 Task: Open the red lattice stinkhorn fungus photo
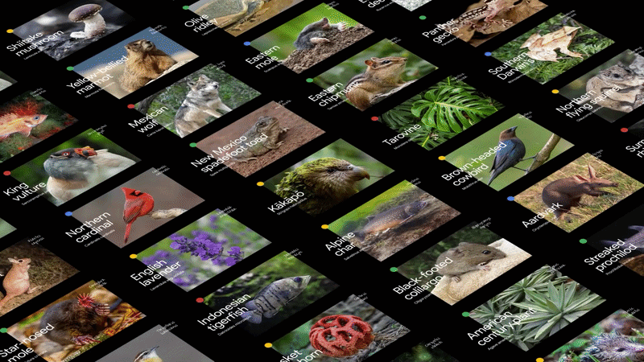[x=340, y=328]
